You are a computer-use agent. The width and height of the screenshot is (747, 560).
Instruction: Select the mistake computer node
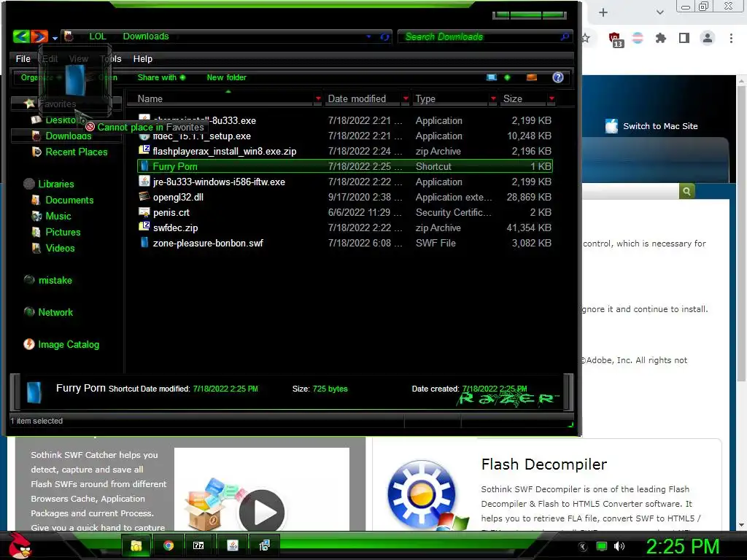55,280
